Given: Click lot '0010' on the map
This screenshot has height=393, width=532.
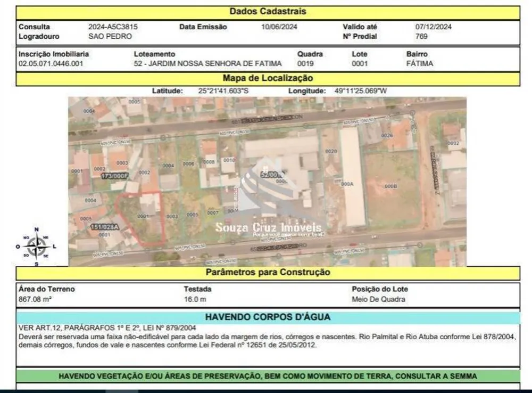Looking at the screenshot, I should [229, 160].
